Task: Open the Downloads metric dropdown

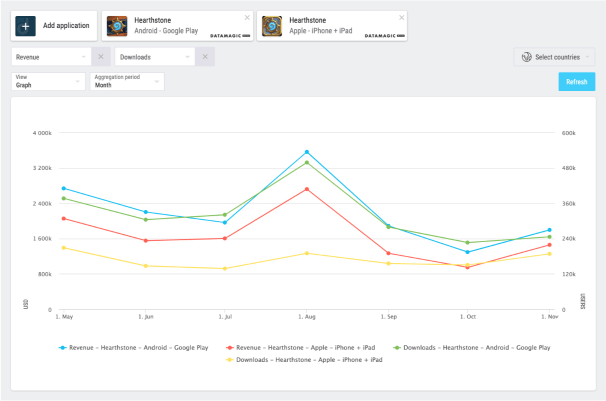Action: click(x=153, y=57)
